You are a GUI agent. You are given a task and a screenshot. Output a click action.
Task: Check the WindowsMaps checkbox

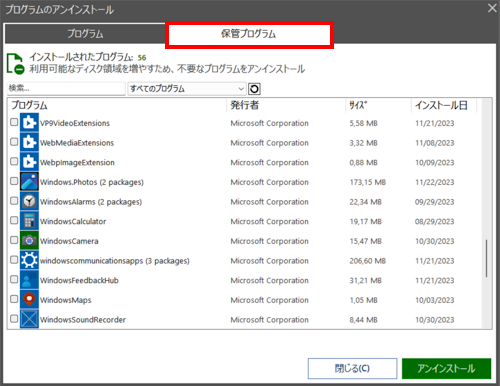[14, 299]
